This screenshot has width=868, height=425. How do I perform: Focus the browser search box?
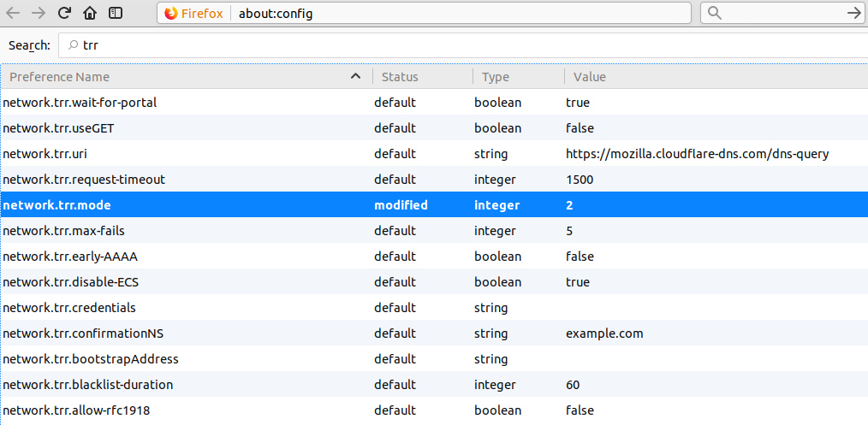point(783,14)
